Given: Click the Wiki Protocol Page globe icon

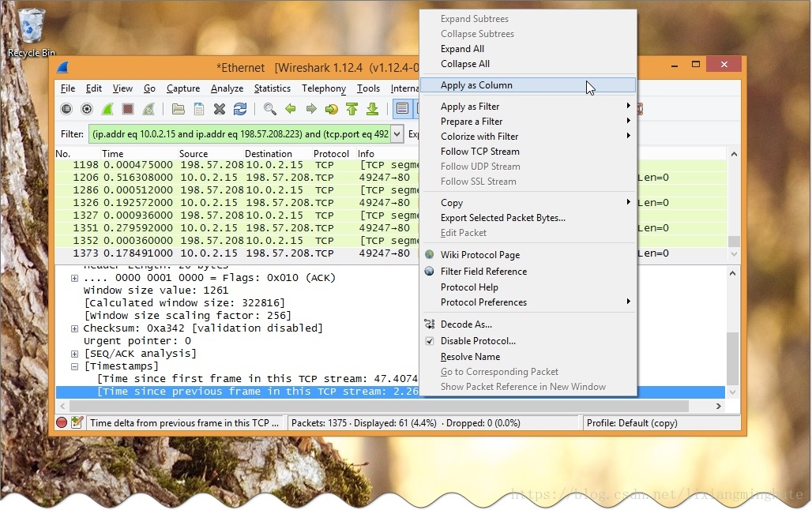Looking at the screenshot, I should click(430, 254).
